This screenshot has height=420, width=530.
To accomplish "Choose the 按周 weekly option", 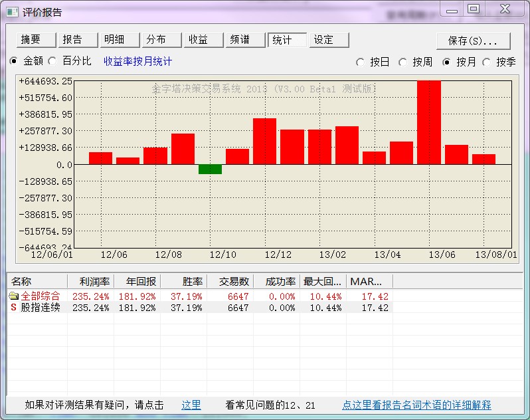I will coord(402,62).
